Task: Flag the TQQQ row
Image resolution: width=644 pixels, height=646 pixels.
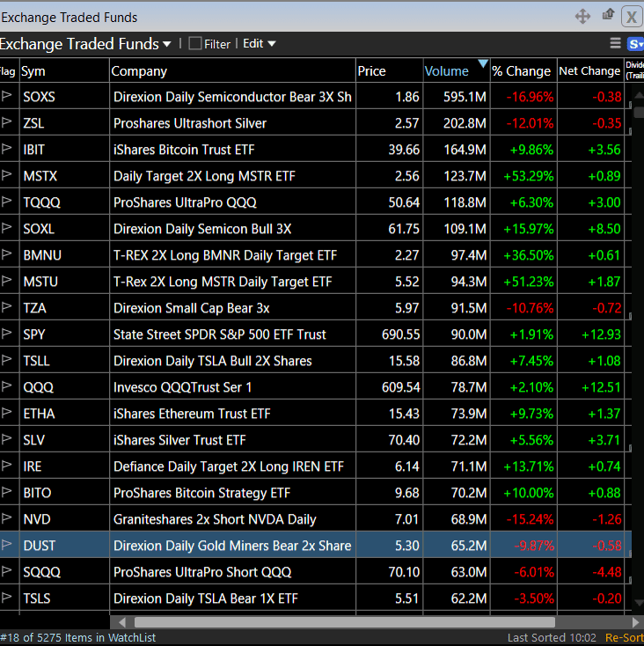Action: click(6, 202)
